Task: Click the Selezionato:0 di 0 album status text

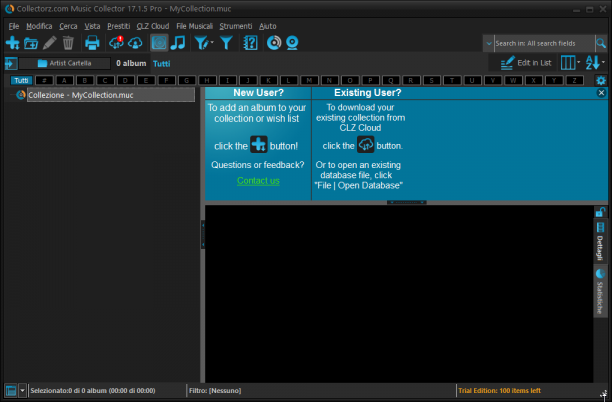Action: tap(93, 390)
